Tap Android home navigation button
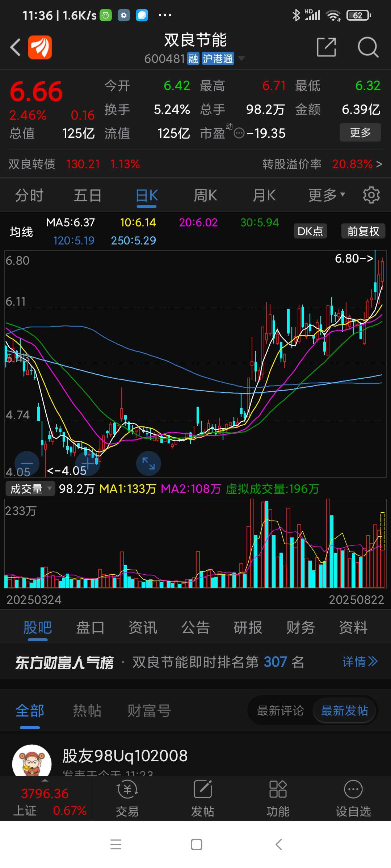Image resolution: width=391 pixels, height=868 pixels. (x=196, y=844)
